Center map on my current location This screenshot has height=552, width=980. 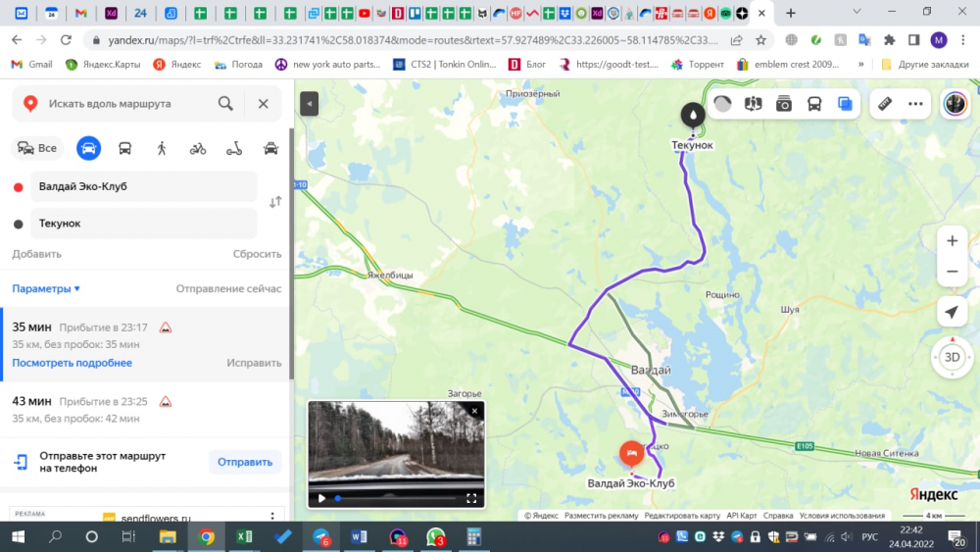click(951, 313)
